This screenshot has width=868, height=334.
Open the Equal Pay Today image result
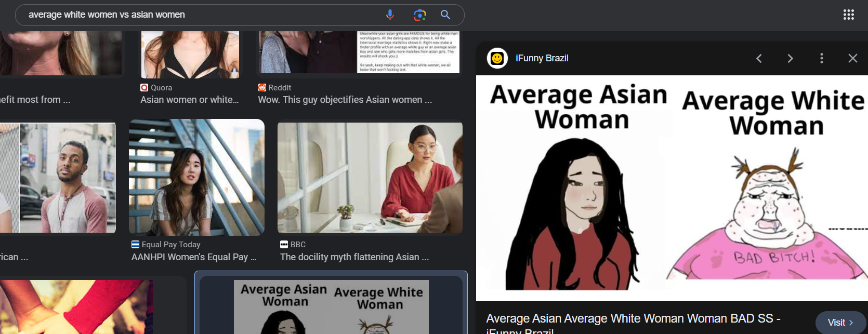(x=196, y=178)
